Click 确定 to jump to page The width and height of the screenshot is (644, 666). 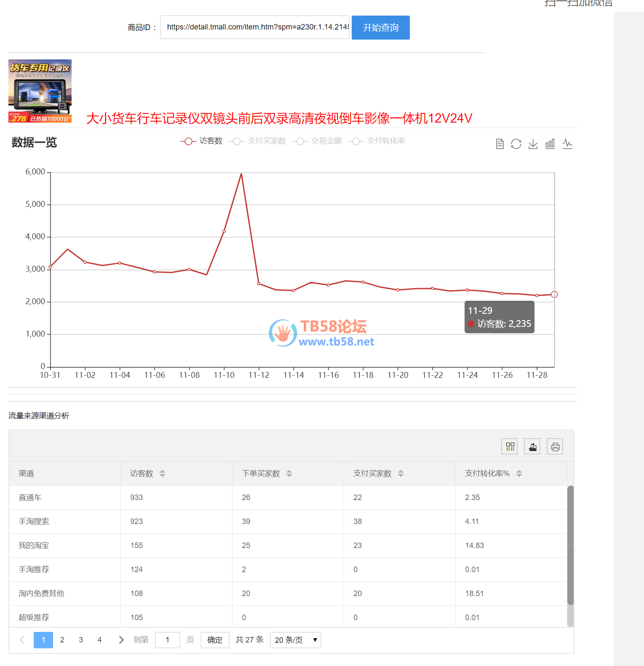coord(215,640)
